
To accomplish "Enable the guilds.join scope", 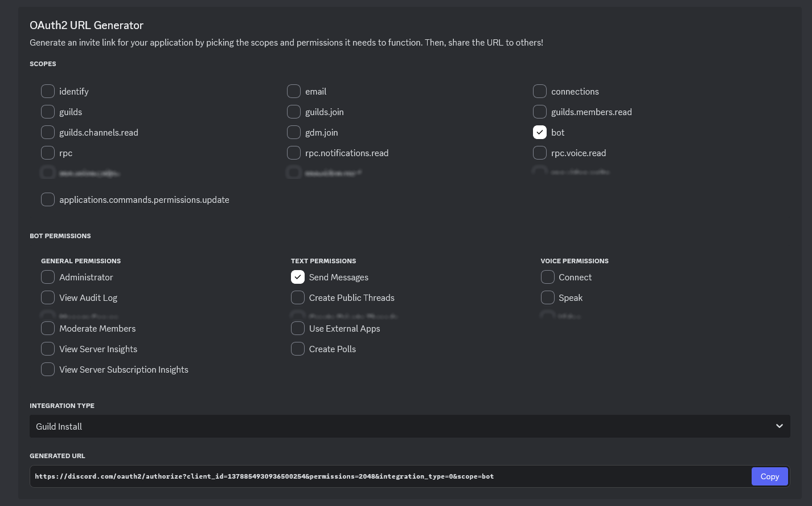I will click(x=294, y=112).
